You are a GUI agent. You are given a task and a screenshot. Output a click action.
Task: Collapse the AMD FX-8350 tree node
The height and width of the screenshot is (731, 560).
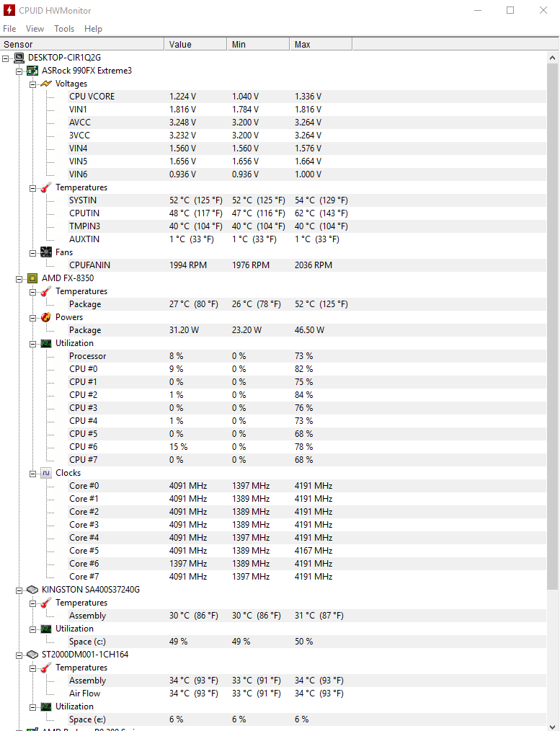pyautogui.click(x=19, y=279)
